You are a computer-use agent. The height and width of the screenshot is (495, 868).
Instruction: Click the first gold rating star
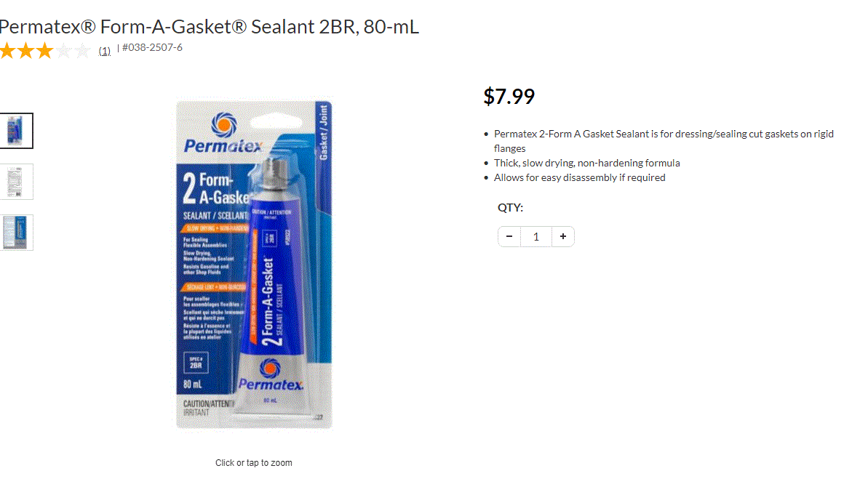(7, 50)
